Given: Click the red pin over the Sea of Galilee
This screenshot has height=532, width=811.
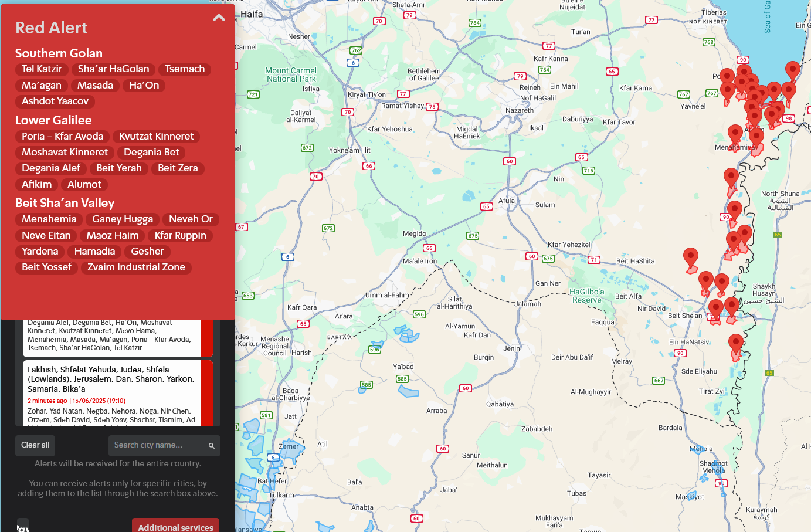Looking at the screenshot, I should [792, 73].
